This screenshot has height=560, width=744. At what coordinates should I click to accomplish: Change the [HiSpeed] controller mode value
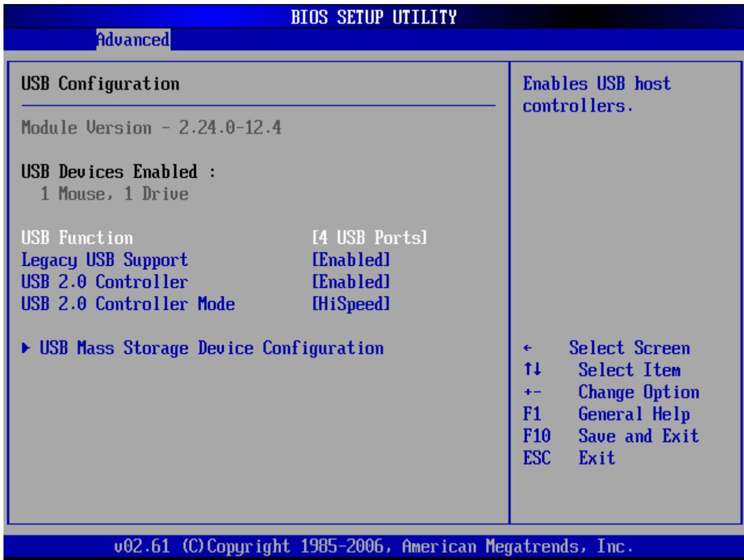click(350, 305)
